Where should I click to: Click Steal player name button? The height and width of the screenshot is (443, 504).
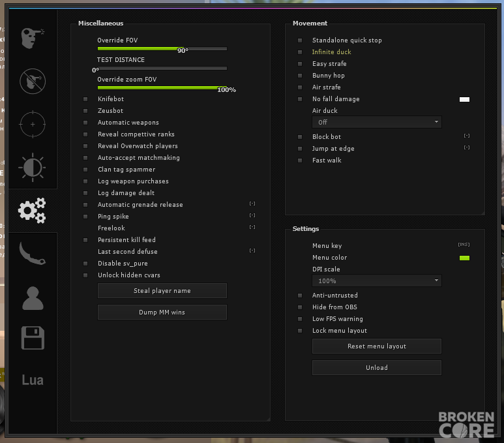(162, 291)
